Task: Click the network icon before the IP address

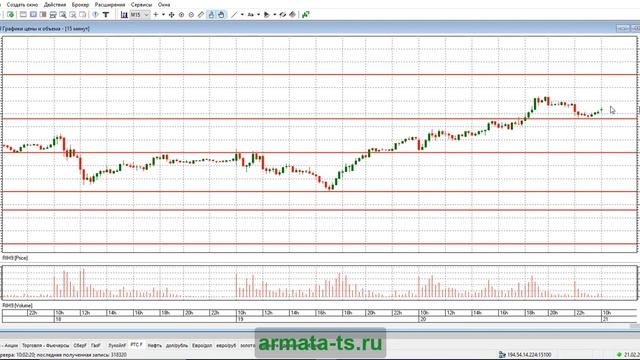Action: pyautogui.click(x=502, y=355)
